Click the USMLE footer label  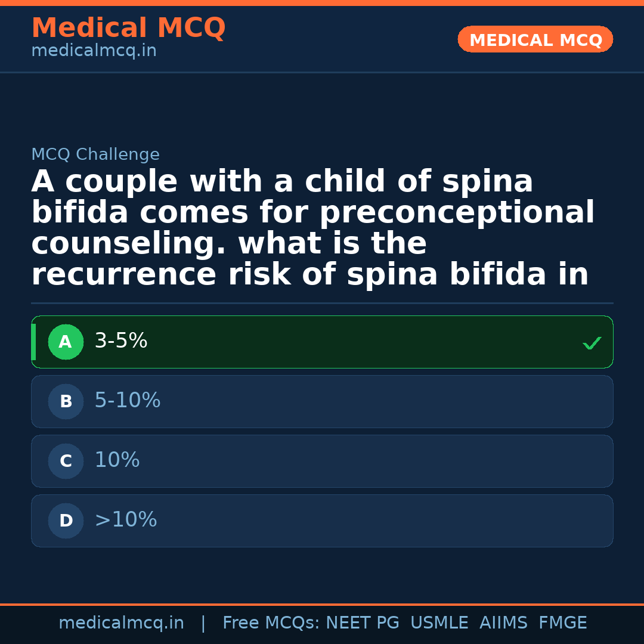439,623
